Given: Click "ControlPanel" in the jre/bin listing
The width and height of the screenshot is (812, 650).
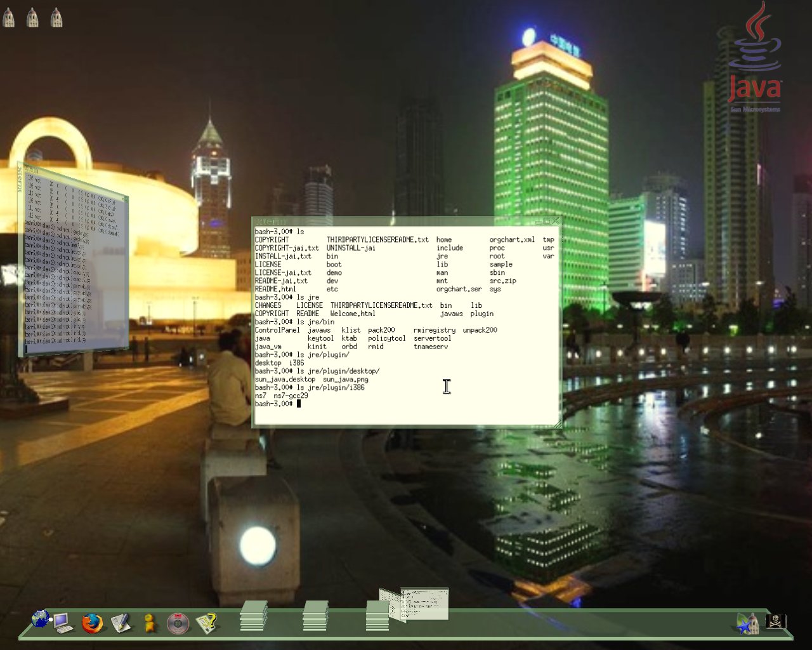Looking at the screenshot, I should tap(277, 330).
